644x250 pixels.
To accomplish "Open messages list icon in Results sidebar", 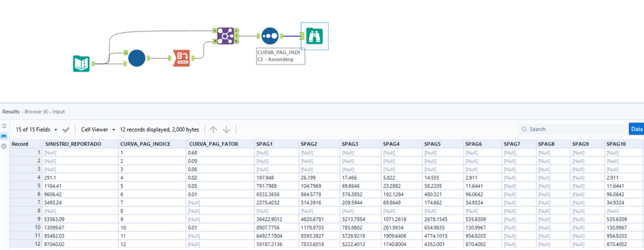I will (4, 126).
